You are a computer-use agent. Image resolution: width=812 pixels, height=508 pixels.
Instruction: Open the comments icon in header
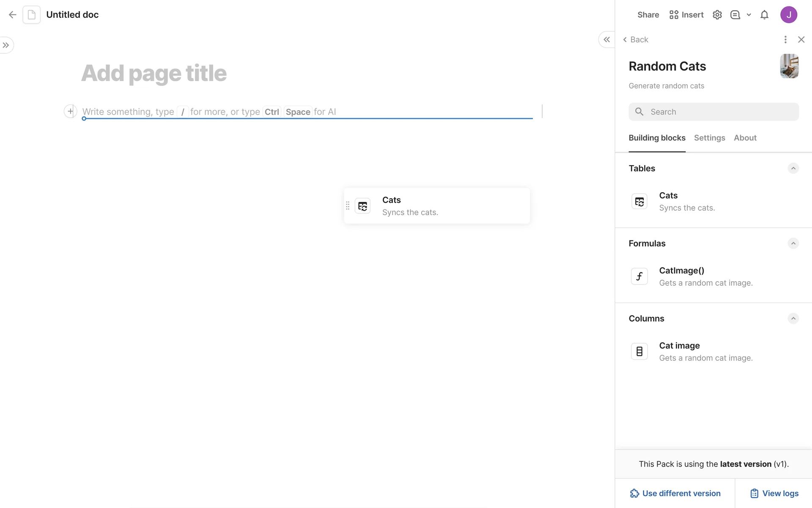[x=735, y=15]
